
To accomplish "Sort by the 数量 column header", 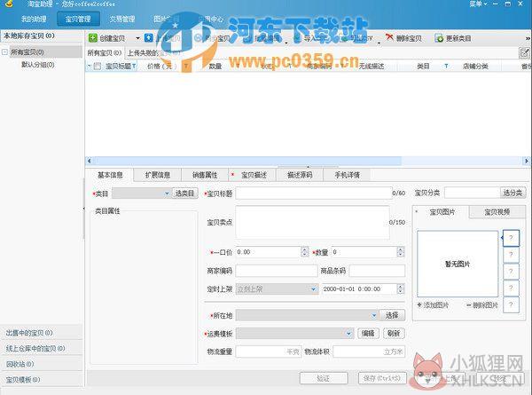I will tap(215, 67).
